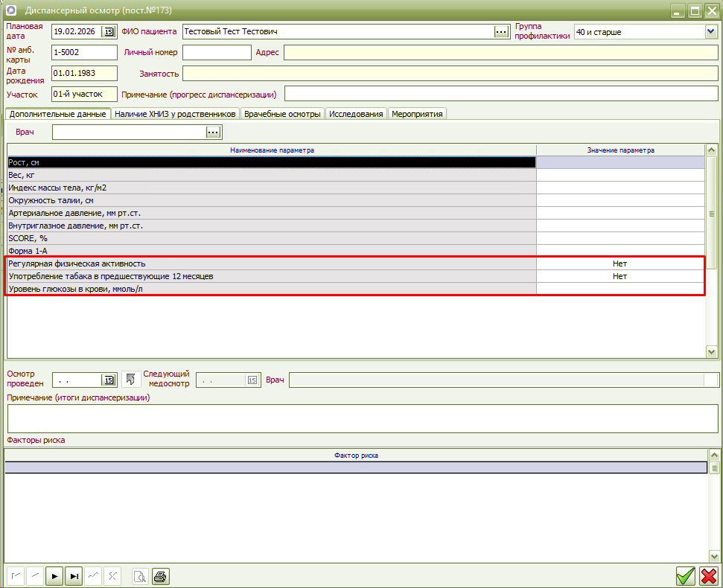This screenshot has height=588, width=723.
Task: Jump to last record button
Action: (x=74, y=576)
